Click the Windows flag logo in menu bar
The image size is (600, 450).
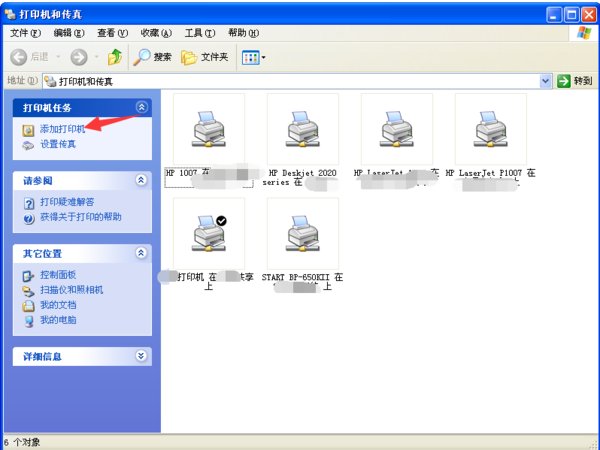[x=584, y=33]
